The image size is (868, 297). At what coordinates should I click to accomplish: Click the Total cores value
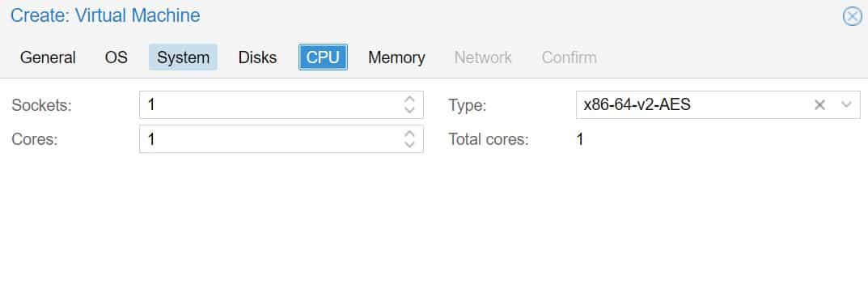(579, 139)
